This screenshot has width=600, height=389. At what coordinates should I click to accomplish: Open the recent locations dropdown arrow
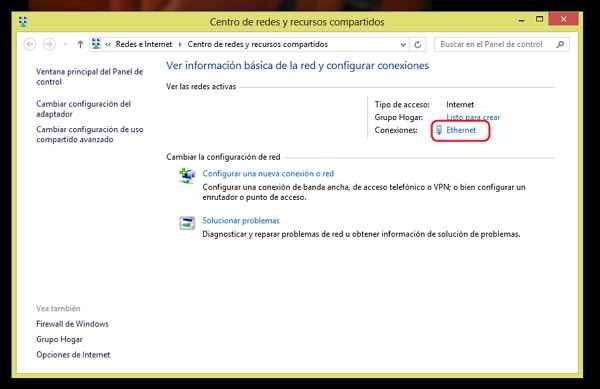65,44
